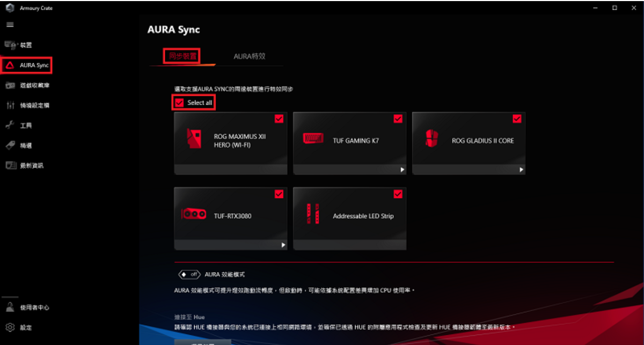This screenshot has width=644, height=345.
Task: Open the hamburger menu in the sidebar
Action: 10,25
